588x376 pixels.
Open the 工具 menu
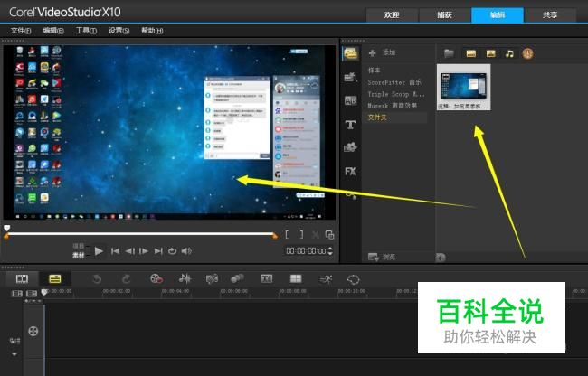(x=86, y=31)
